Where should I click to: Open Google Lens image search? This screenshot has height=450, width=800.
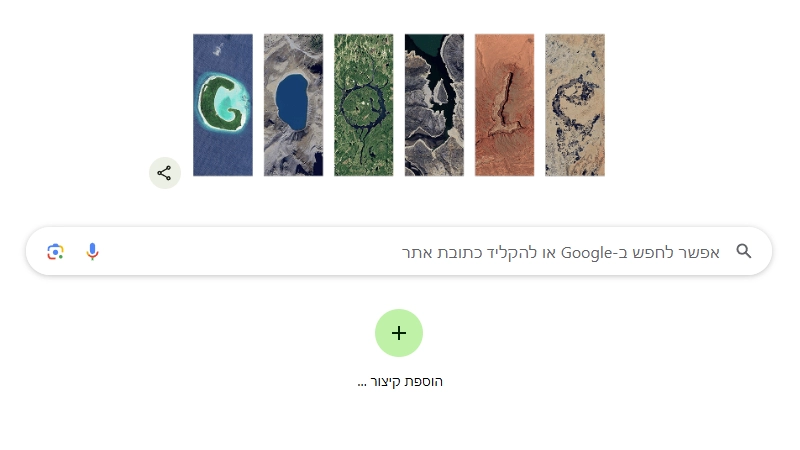point(56,251)
